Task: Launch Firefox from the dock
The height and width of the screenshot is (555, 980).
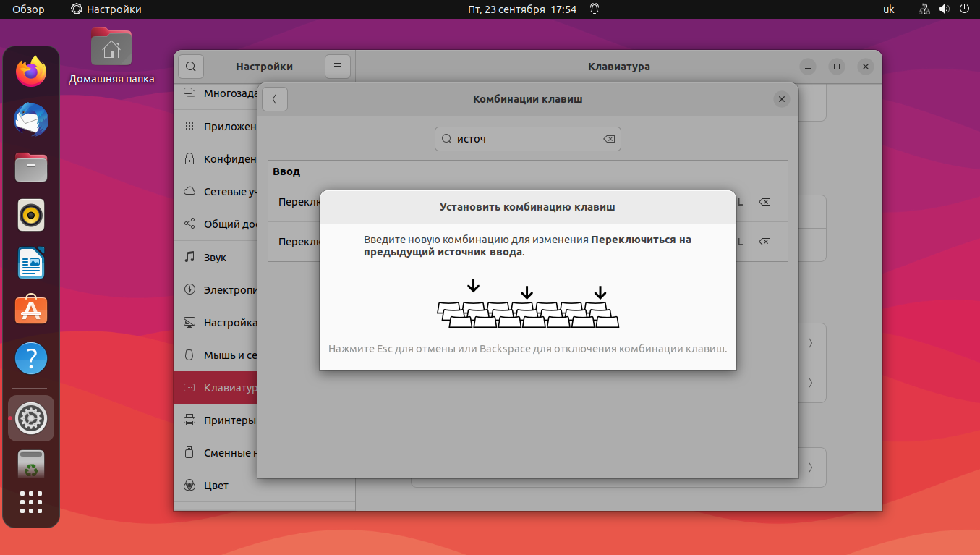Action: [30, 72]
